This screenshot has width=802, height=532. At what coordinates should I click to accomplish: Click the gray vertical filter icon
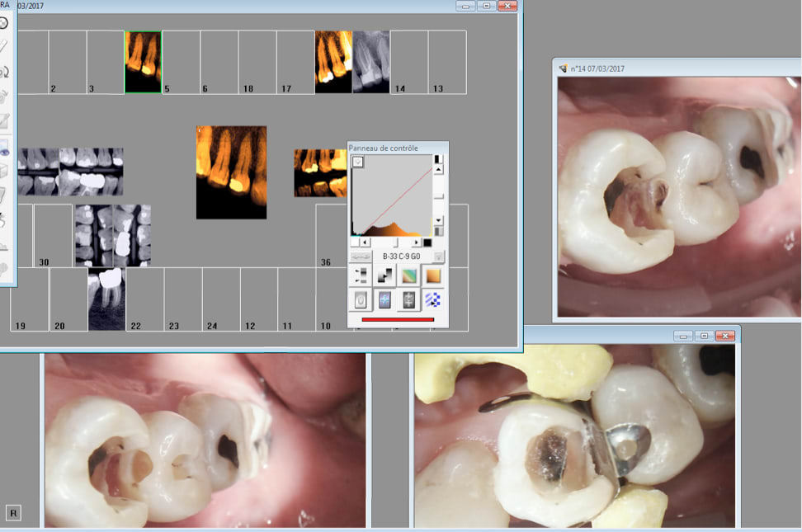[x=409, y=300]
